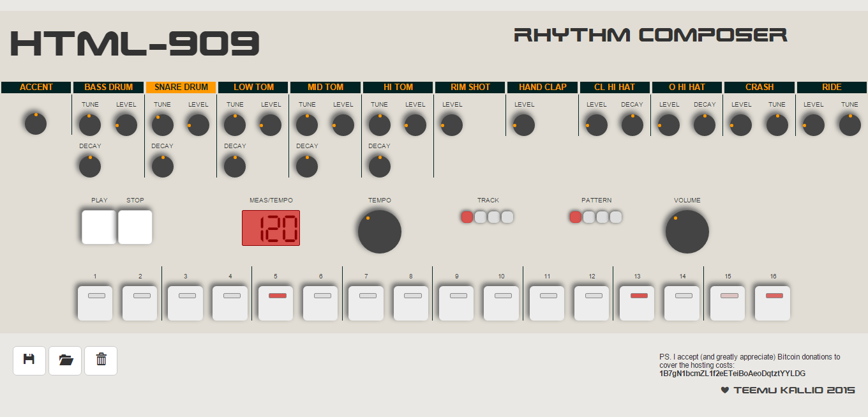Select the third TRACK button
Viewport: 868px width, 417px height.
click(x=494, y=217)
